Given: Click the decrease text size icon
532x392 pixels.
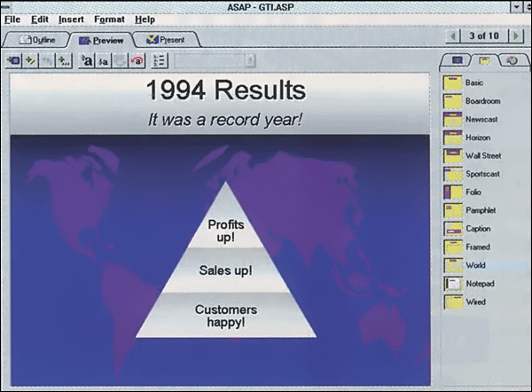Looking at the screenshot, I should 104,61.
